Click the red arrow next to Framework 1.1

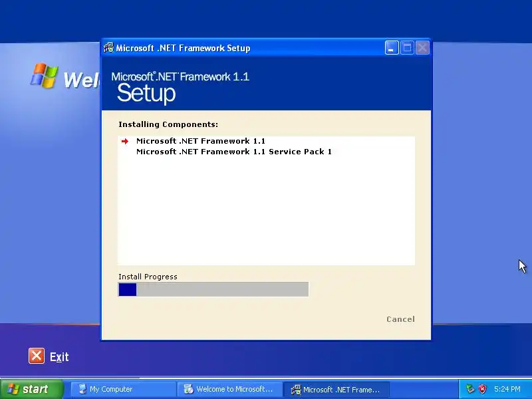tap(125, 141)
